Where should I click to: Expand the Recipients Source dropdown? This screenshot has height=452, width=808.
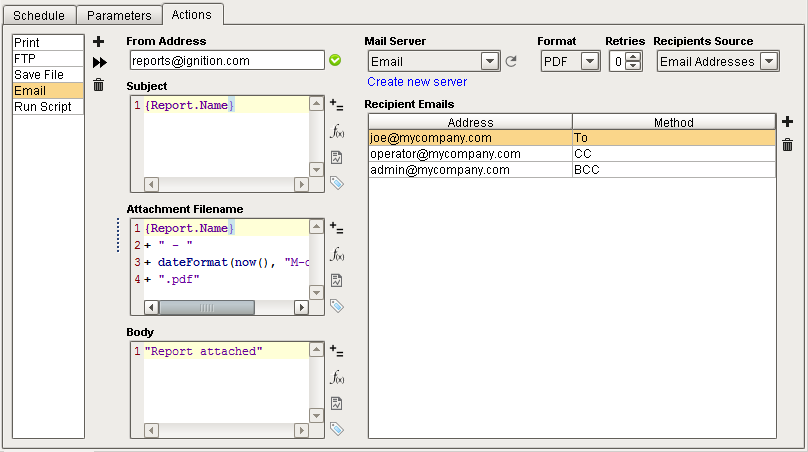coord(768,62)
